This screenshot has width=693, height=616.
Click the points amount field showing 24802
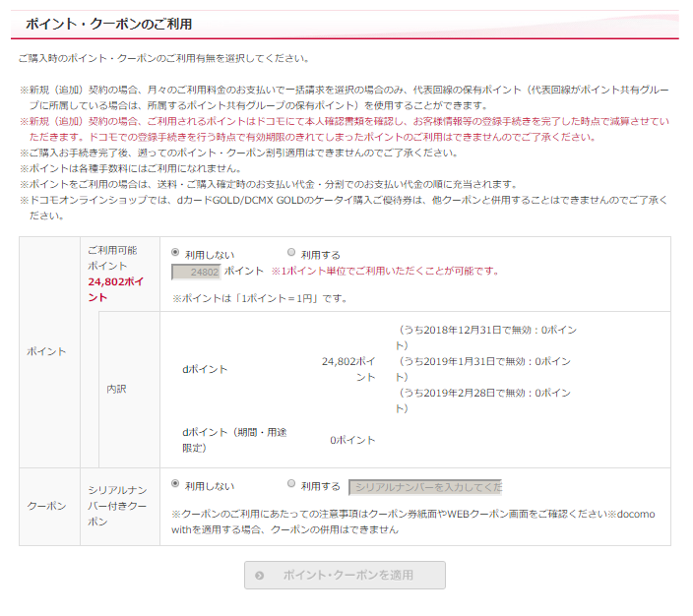tap(195, 272)
